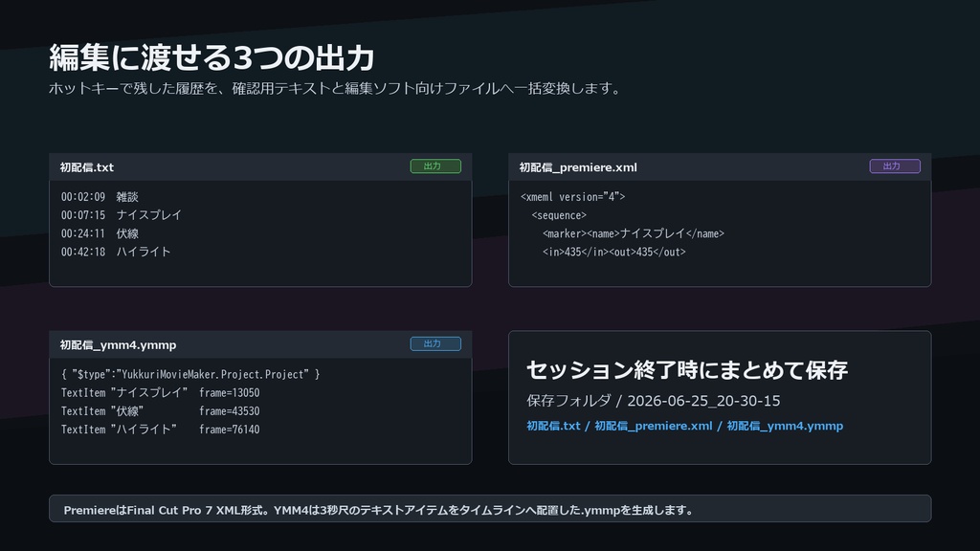
Task: Click the 00:42:18 ハイライト line
Action: click(116, 252)
